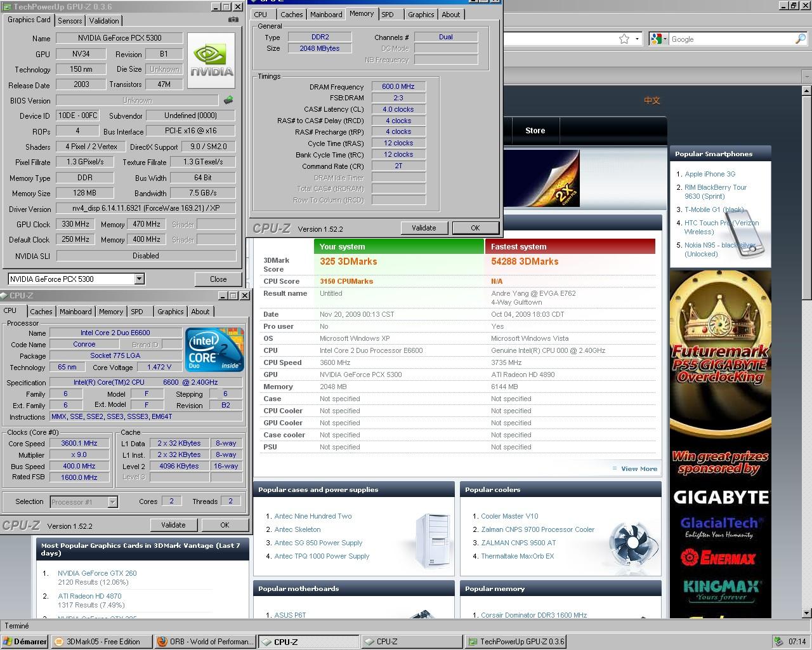Screen dimensions: 812x650
Task: Select Graphics Card tab in GPU-Z
Action: pyautogui.click(x=29, y=20)
